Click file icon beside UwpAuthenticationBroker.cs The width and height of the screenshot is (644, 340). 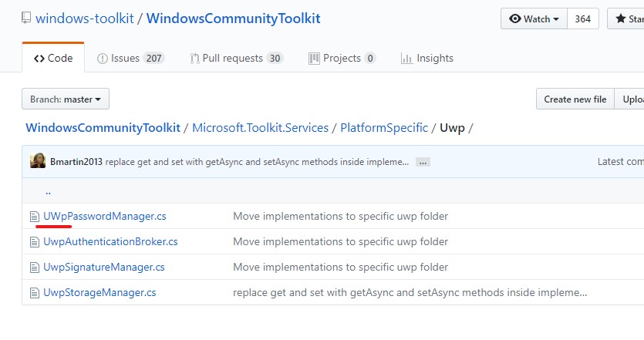tap(35, 242)
